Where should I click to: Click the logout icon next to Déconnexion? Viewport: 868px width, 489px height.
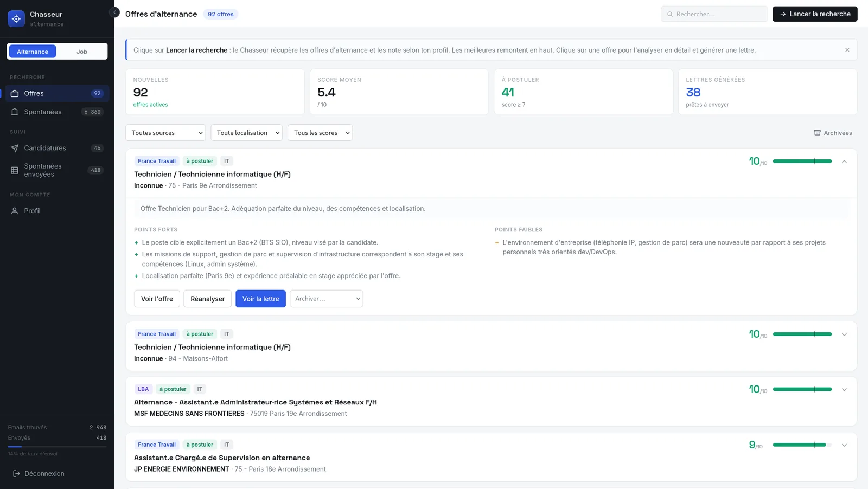tap(16, 473)
